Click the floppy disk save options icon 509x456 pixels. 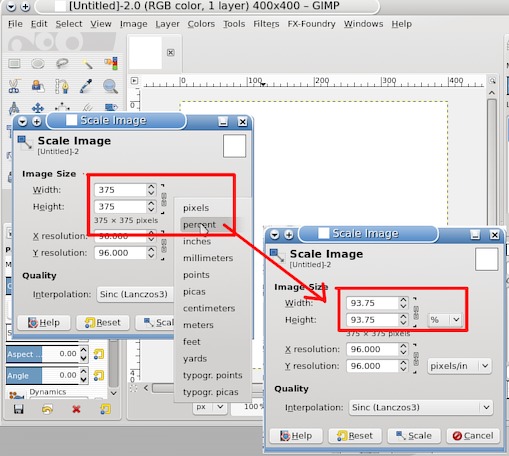tap(19, 409)
